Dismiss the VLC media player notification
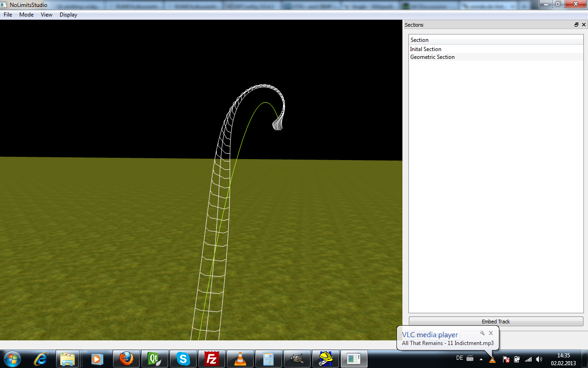 491,333
